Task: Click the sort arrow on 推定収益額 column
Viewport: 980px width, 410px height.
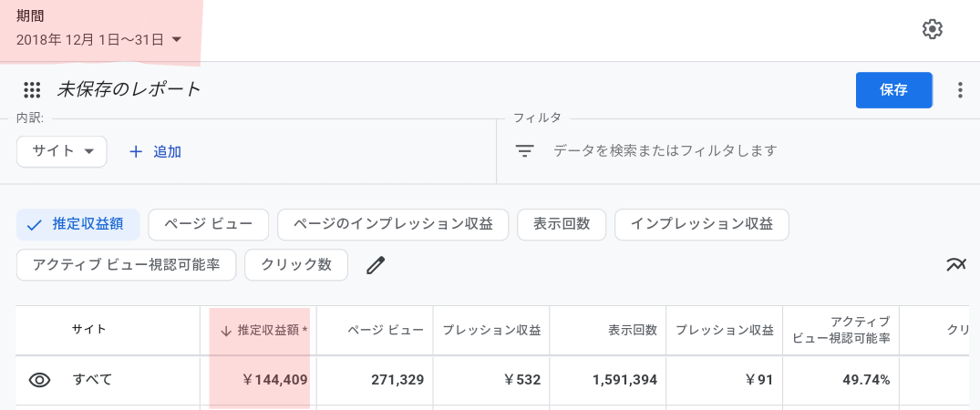Action: click(226, 332)
